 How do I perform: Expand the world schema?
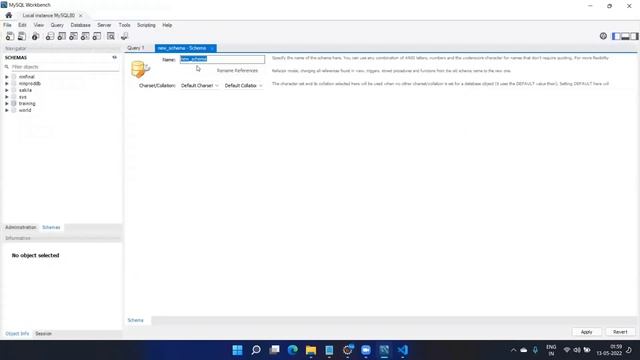[x=7, y=110]
